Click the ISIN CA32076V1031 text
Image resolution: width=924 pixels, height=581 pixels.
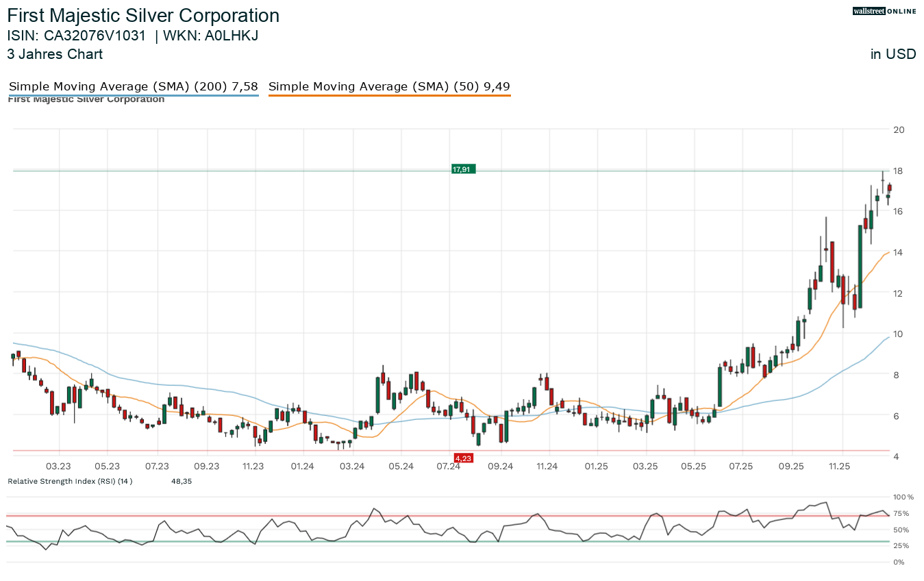coord(77,36)
